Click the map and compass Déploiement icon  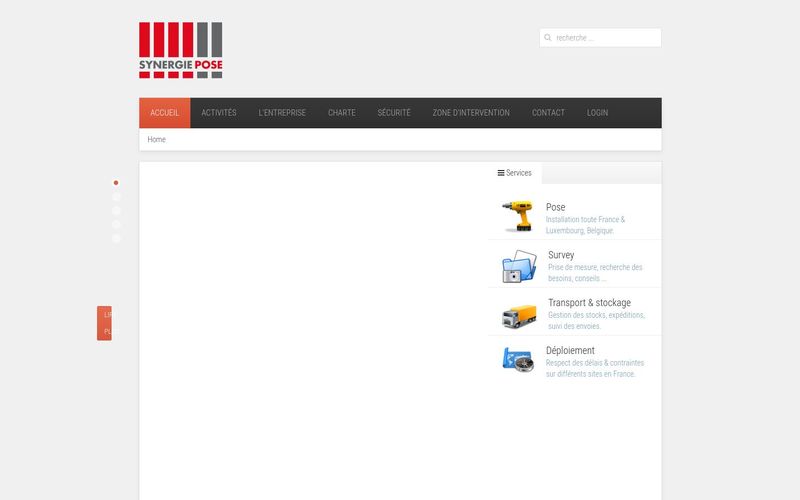coord(518,360)
